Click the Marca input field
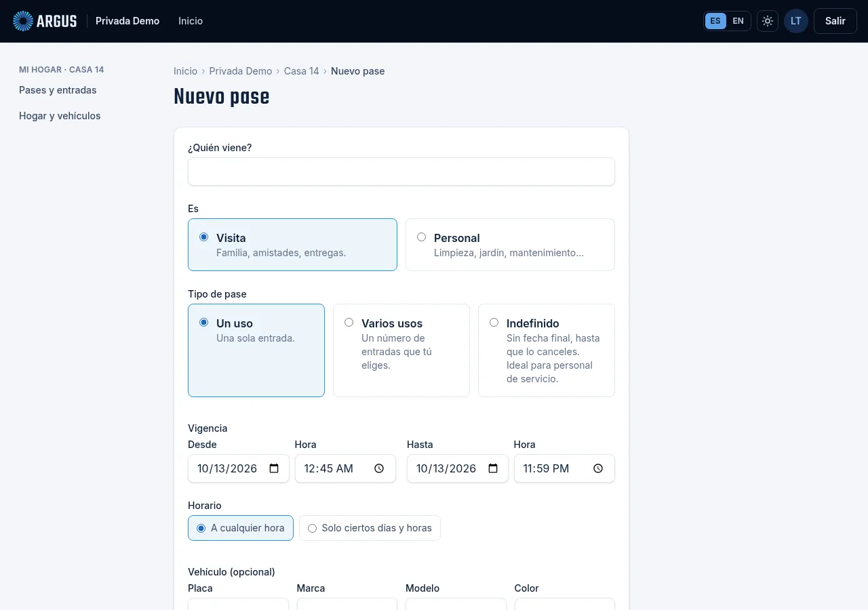The height and width of the screenshot is (610, 868). point(347,604)
